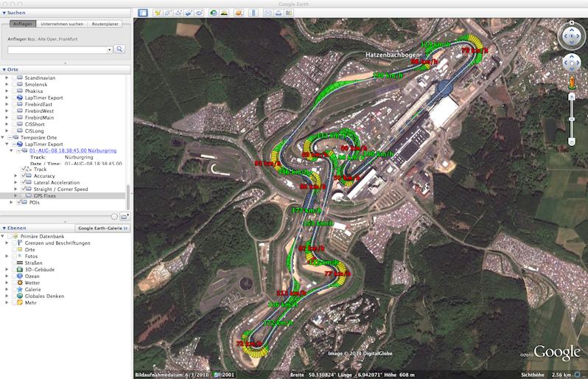588x379 pixels.
Task: Click the Anfliegen search input field
Action: tap(57, 49)
